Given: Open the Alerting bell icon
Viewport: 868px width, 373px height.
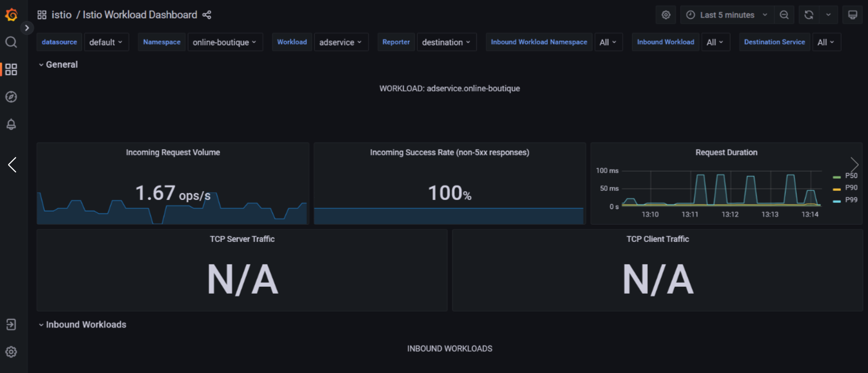Looking at the screenshot, I should pyautogui.click(x=11, y=124).
